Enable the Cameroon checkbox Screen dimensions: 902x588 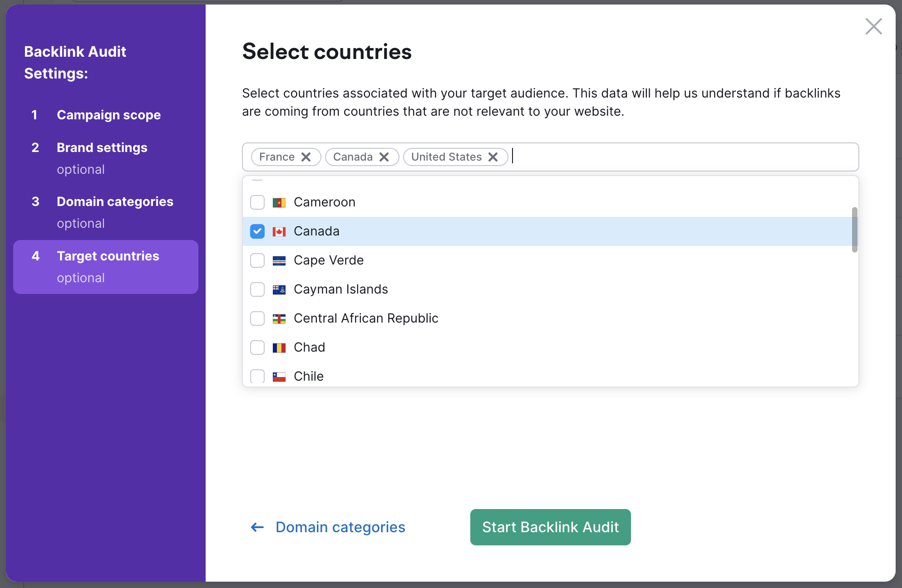pos(257,202)
